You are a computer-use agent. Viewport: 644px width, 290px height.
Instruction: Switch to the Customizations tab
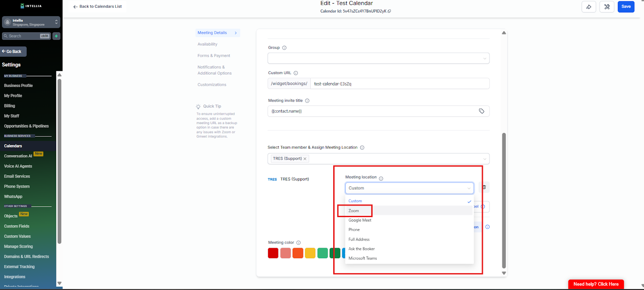coord(212,85)
